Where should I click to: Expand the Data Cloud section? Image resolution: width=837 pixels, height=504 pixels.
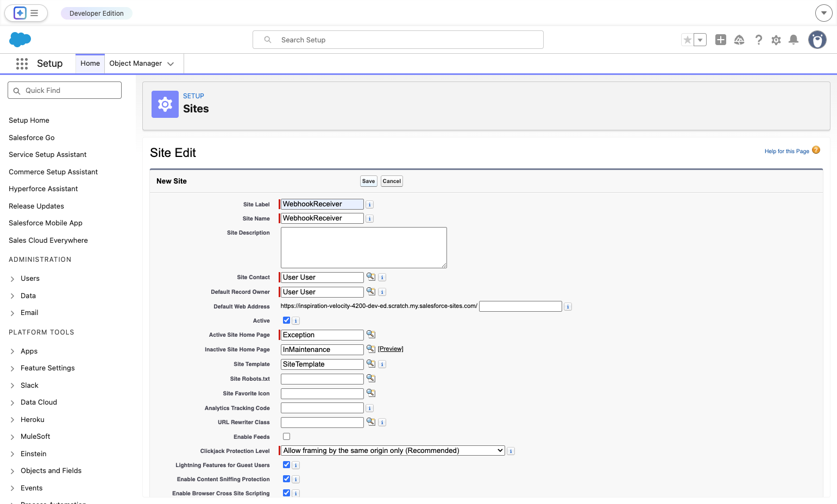coord(12,402)
